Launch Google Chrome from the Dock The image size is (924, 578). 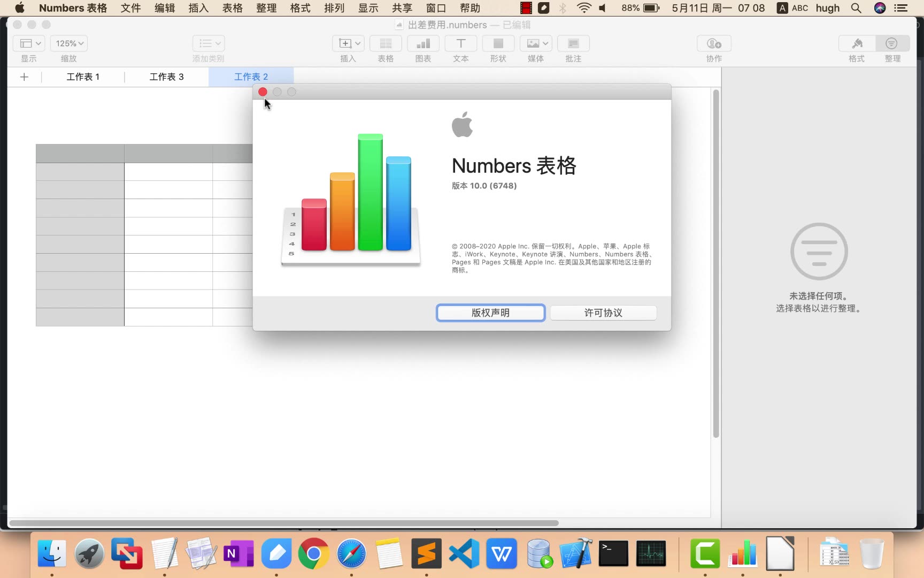pyautogui.click(x=314, y=553)
